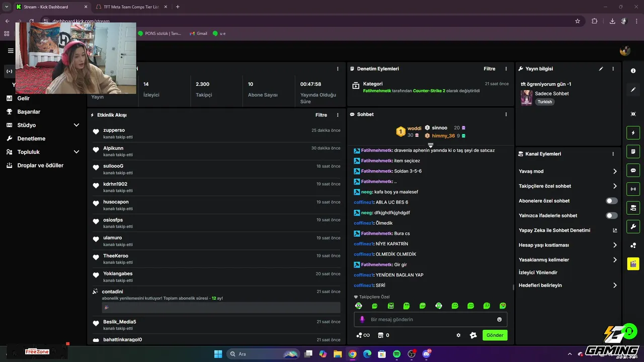Click the chat panel scrollbar
644x362 pixels.
click(x=513, y=287)
